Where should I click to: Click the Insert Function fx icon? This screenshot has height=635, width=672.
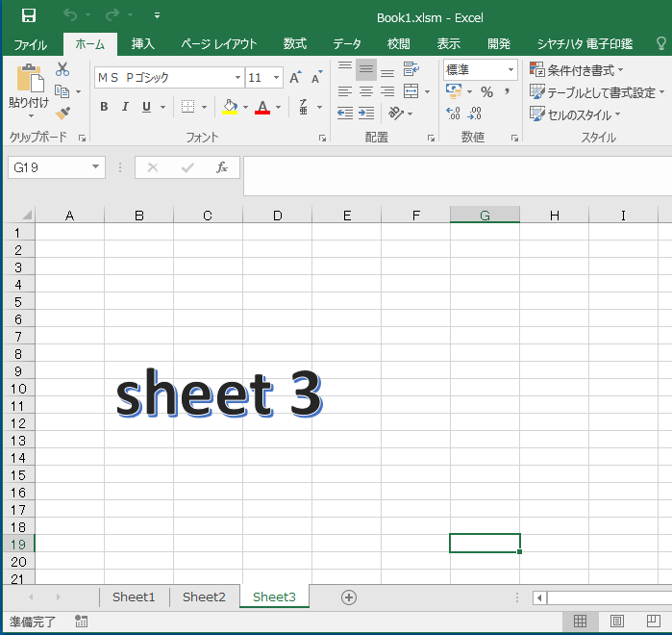pyautogui.click(x=221, y=167)
